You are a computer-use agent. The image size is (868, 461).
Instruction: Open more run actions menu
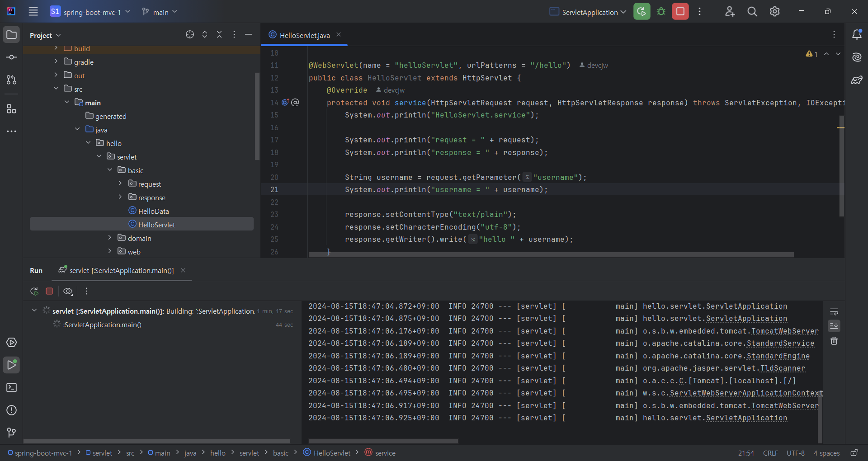click(x=699, y=12)
